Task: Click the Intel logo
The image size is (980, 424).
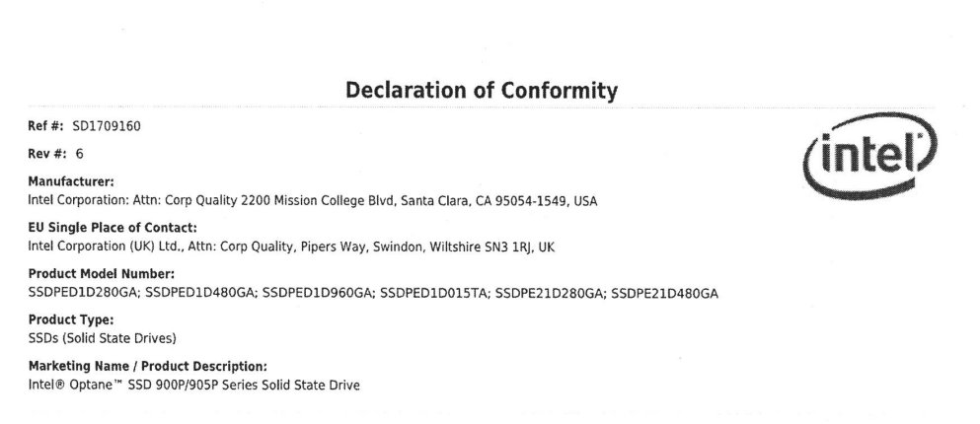Action: (869, 156)
